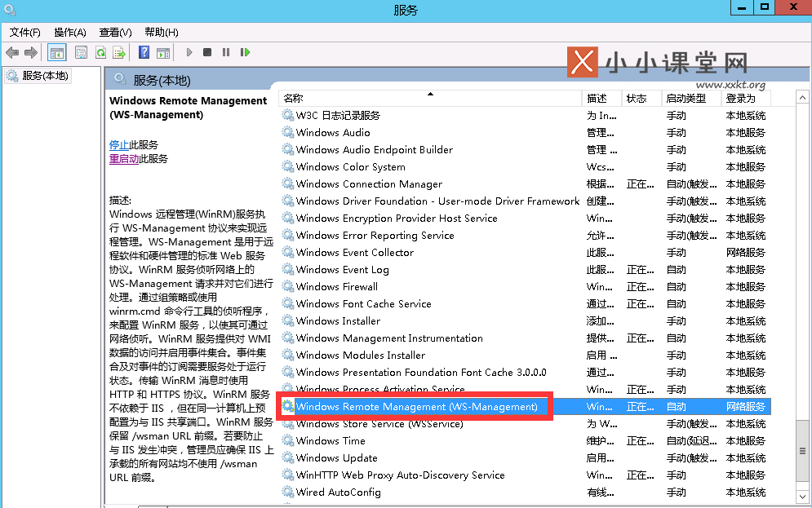The height and width of the screenshot is (508, 812).
Task: Select Windows Driver Foundation service row
Action: coord(525,201)
